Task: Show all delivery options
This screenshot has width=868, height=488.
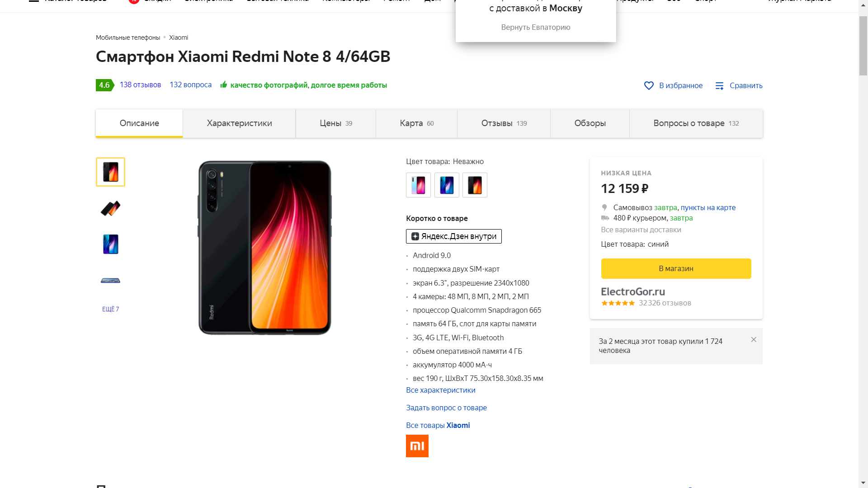Action: [641, 230]
